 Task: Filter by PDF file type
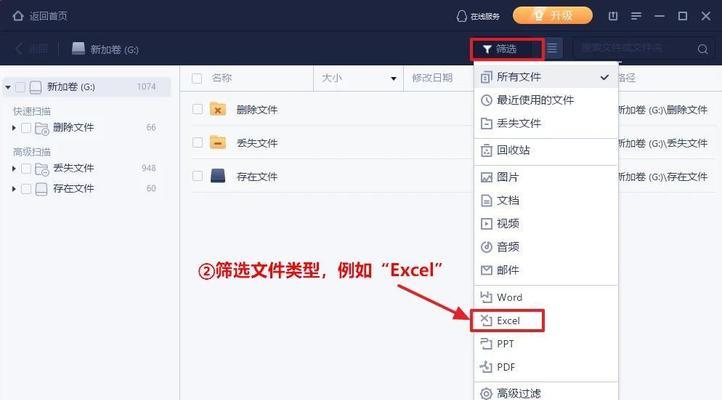(545, 367)
